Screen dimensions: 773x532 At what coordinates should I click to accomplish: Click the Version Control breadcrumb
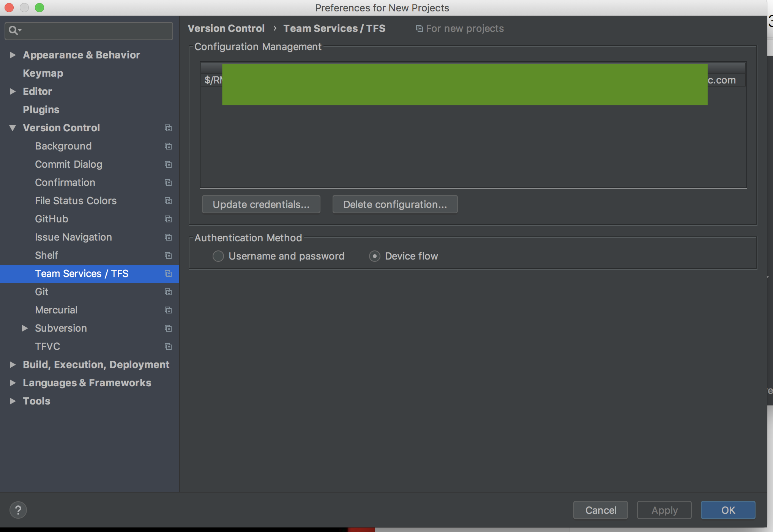(226, 28)
